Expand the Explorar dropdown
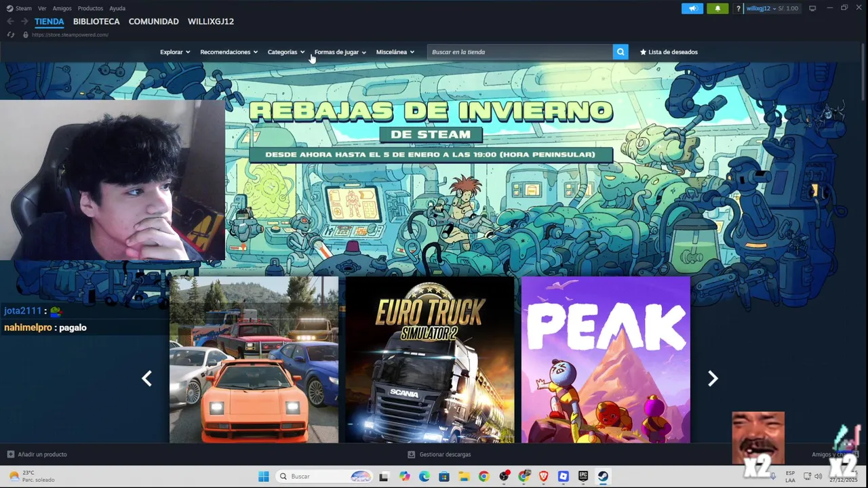This screenshot has width=868, height=488. (x=175, y=52)
